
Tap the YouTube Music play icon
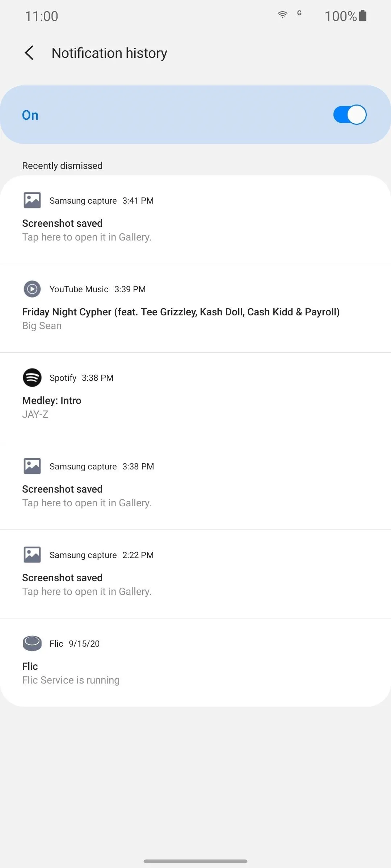tap(32, 289)
